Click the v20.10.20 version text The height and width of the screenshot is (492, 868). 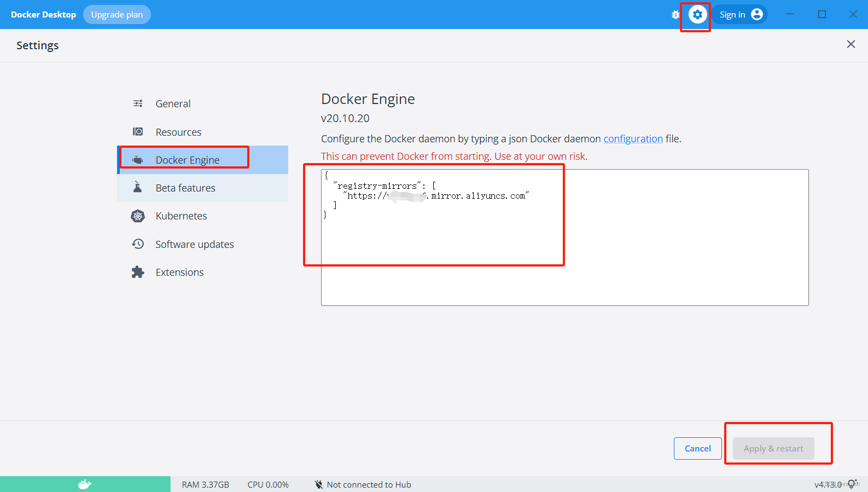(x=345, y=118)
